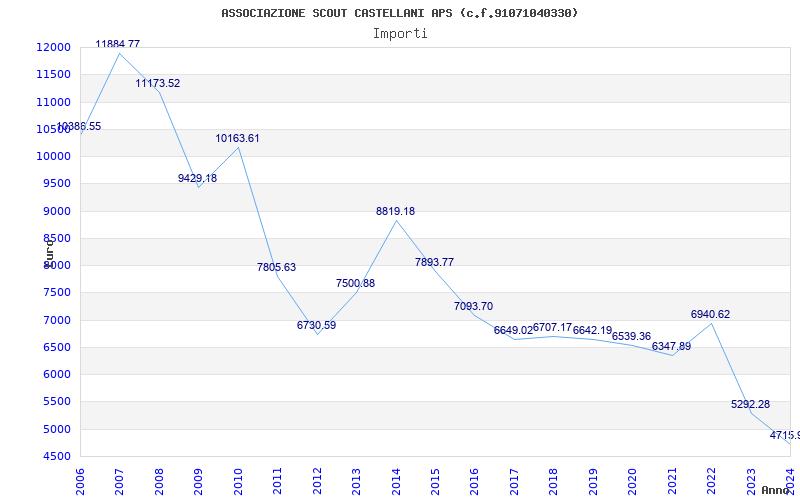Click x-axis year 2014
Viewport: 800px width, 500px height.
coord(396,482)
